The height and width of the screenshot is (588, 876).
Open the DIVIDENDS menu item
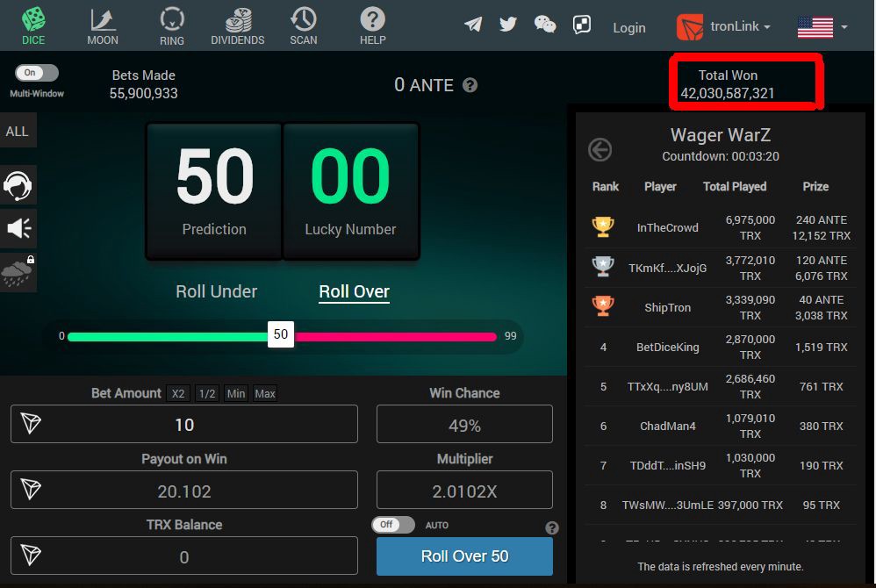[x=238, y=27]
